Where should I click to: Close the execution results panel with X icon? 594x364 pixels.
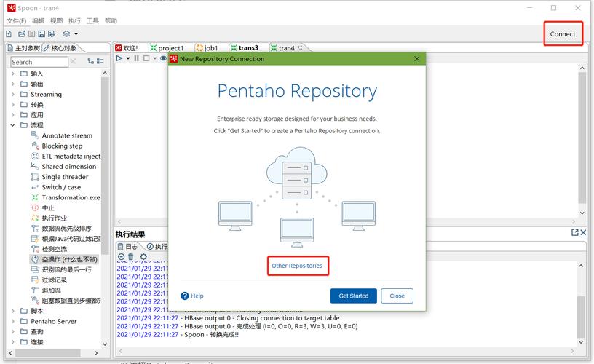(583, 232)
